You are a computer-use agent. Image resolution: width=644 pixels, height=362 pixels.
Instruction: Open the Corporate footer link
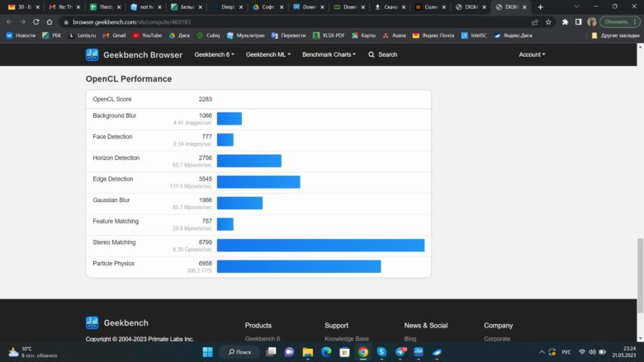[497, 339]
